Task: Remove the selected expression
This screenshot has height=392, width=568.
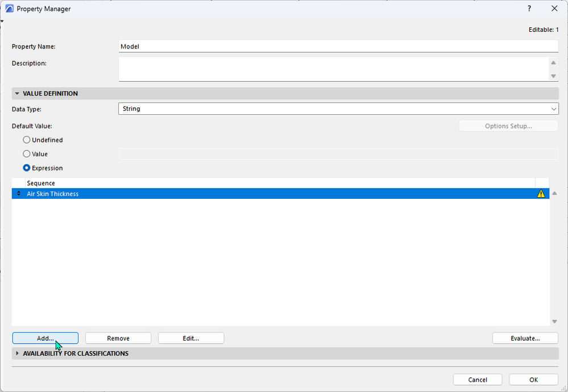Action: [118, 337]
